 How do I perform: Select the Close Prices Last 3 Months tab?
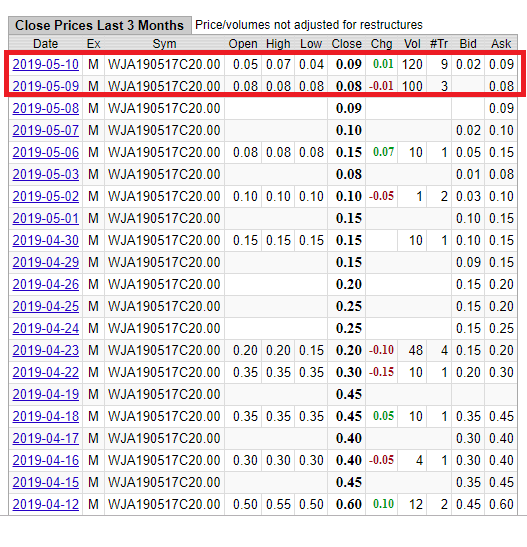[x=100, y=25]
